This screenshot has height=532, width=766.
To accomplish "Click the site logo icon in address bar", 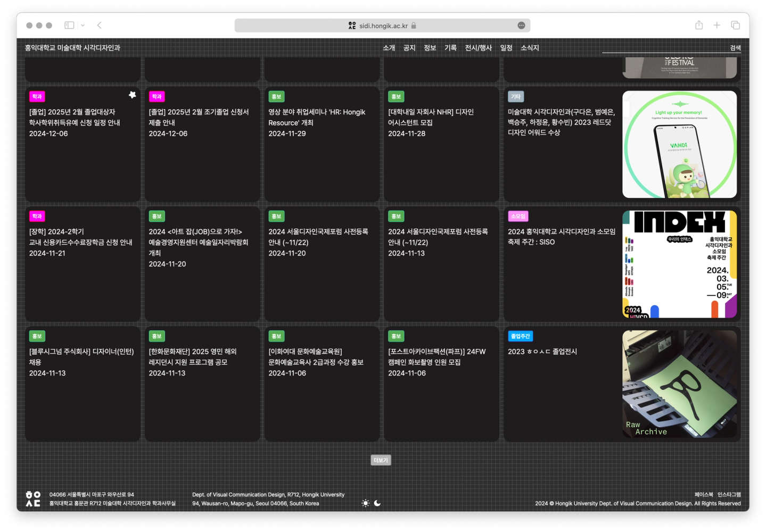I will pyautogui.click(x=352, y=26).
